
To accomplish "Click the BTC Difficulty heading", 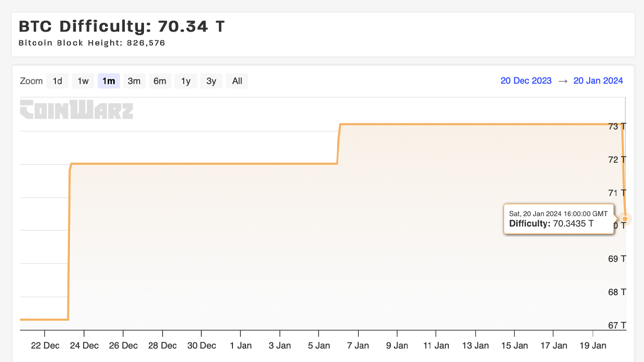I will [121, 26].
